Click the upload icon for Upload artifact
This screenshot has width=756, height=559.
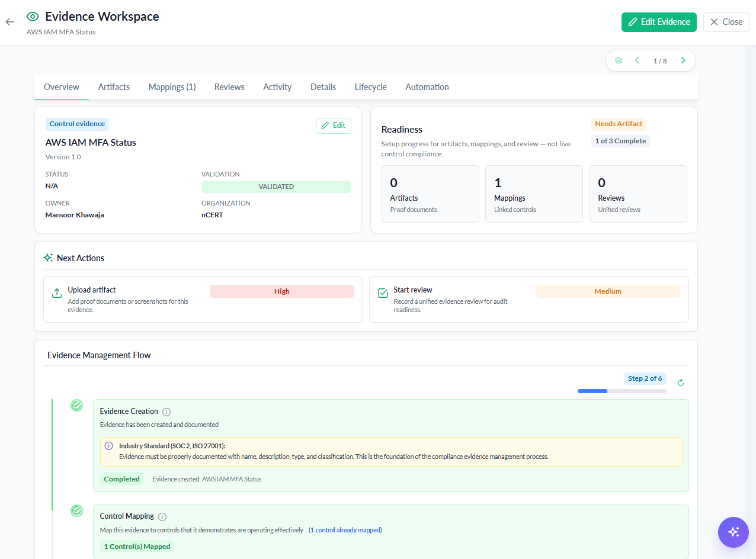[x=57, y=293]
